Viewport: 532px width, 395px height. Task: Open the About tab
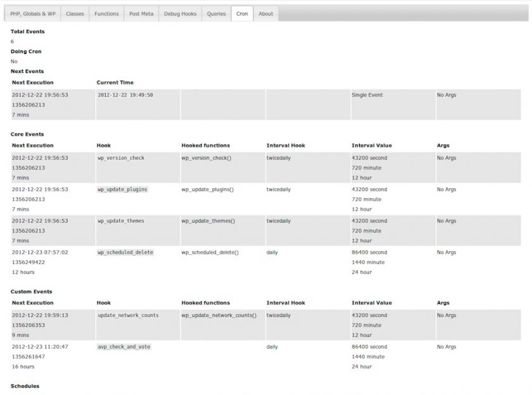[x=266, y=13]
